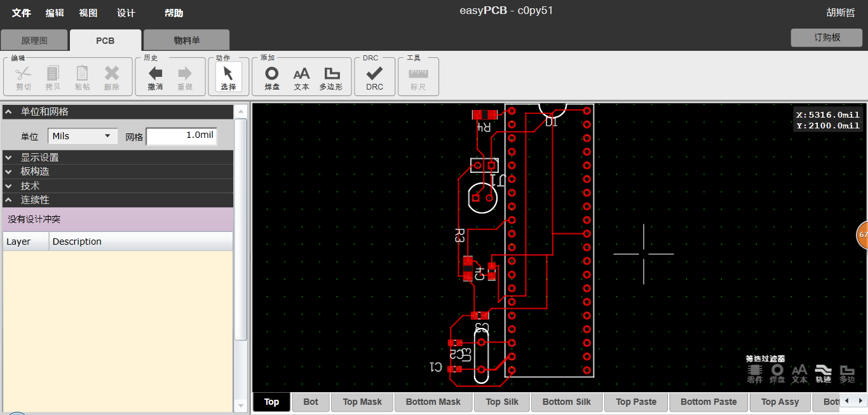Expand the 板构造 section

pos(118,171)
